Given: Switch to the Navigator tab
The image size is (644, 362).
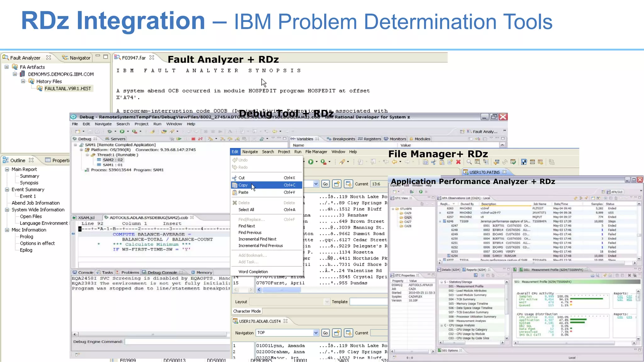Looking at the screenshot, I should click(76, 58).
